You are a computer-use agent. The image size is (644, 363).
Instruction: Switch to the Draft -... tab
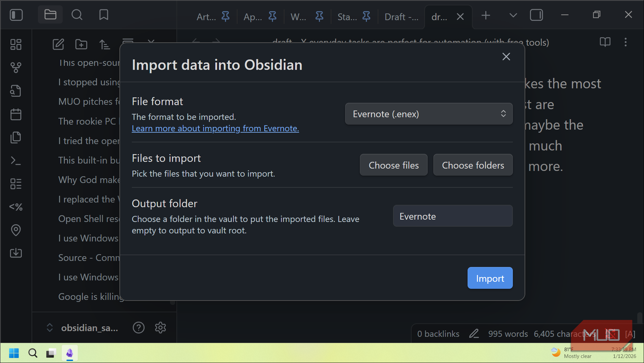click(x=401, y=17)
